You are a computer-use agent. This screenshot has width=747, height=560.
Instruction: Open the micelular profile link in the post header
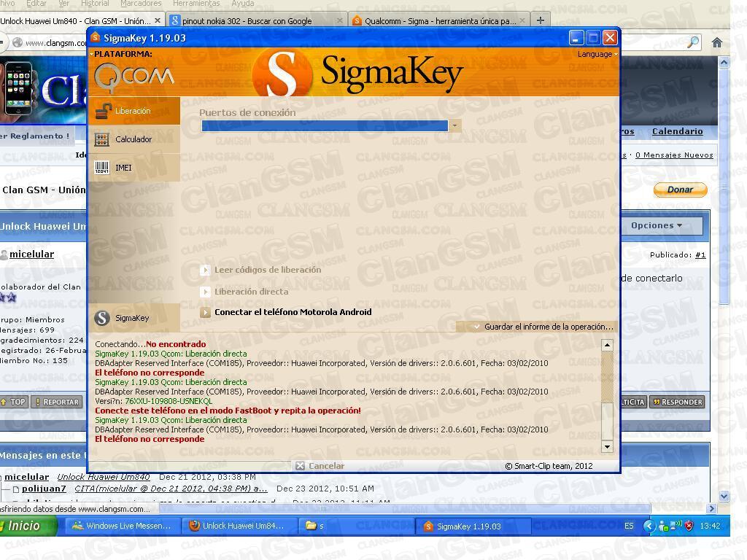[32, 254]
